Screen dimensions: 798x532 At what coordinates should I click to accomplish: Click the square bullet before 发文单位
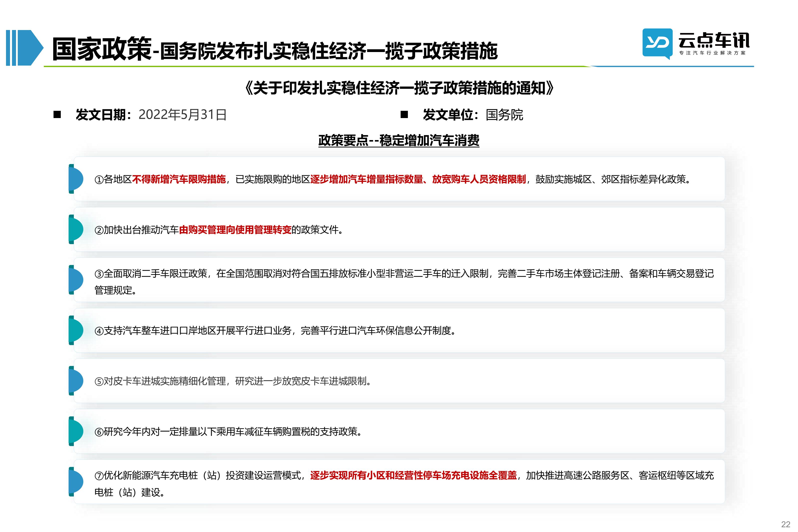click(x=404, y=115)
